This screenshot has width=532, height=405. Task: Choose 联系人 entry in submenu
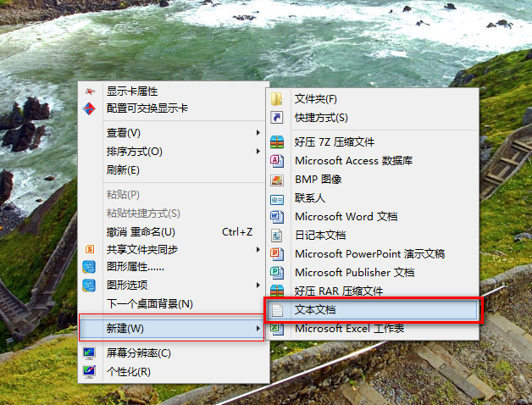click(373, 198)
